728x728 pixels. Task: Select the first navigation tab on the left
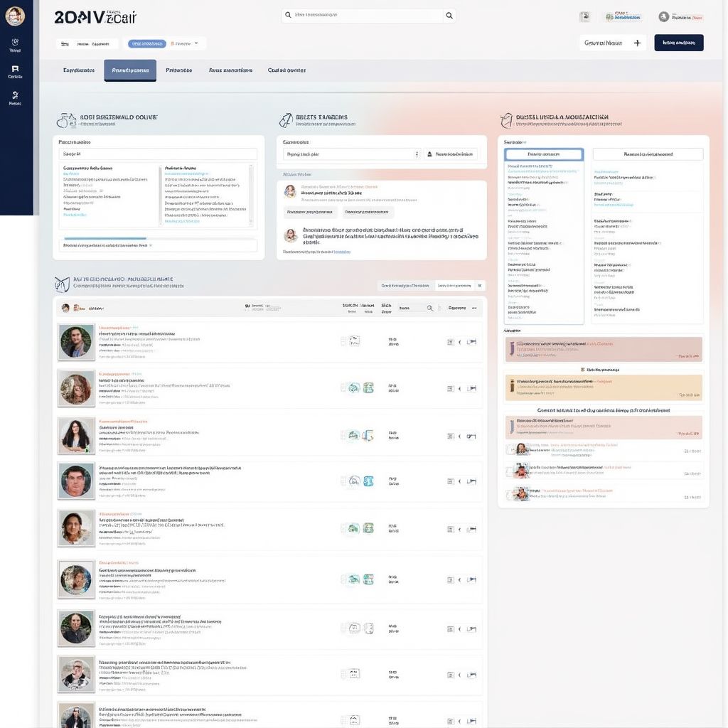(80, 70)
